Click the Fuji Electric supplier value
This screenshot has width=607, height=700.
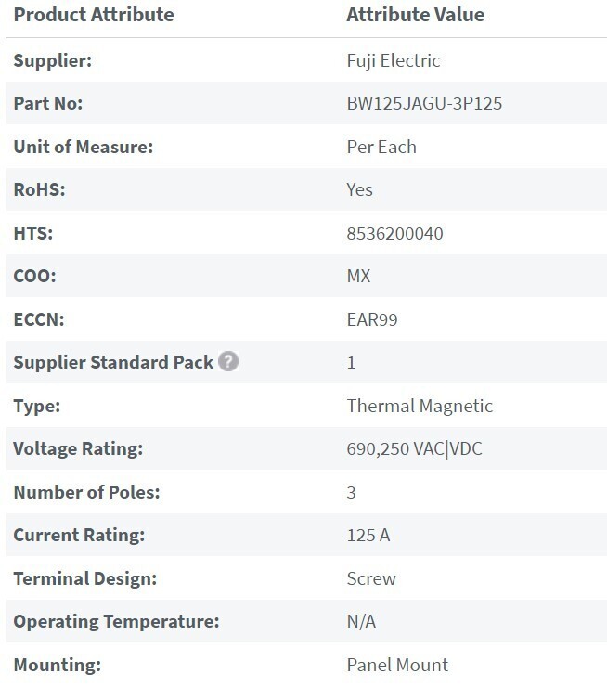(393, 61)
